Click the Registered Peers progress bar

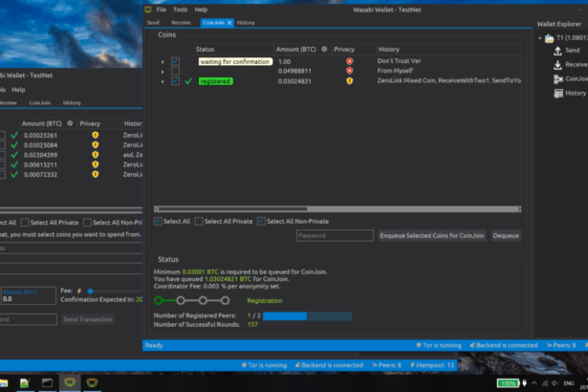307,316
